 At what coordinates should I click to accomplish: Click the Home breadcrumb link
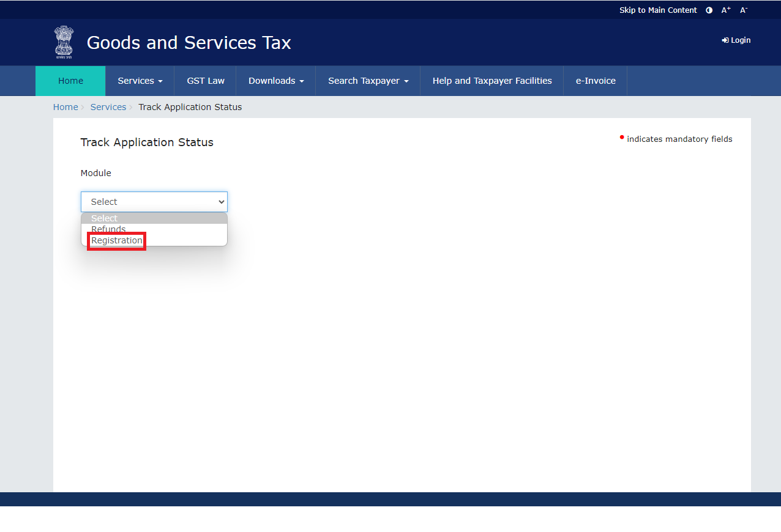pyautogui.click(x=65, y=106)
